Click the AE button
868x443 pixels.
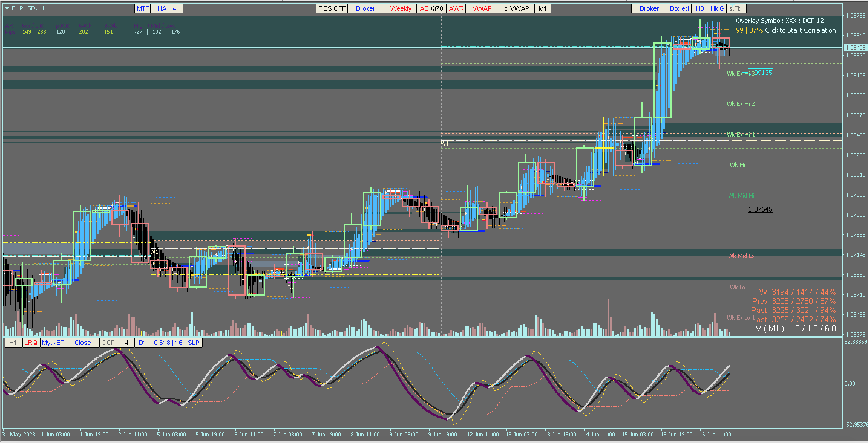click(x=423, y=8)
